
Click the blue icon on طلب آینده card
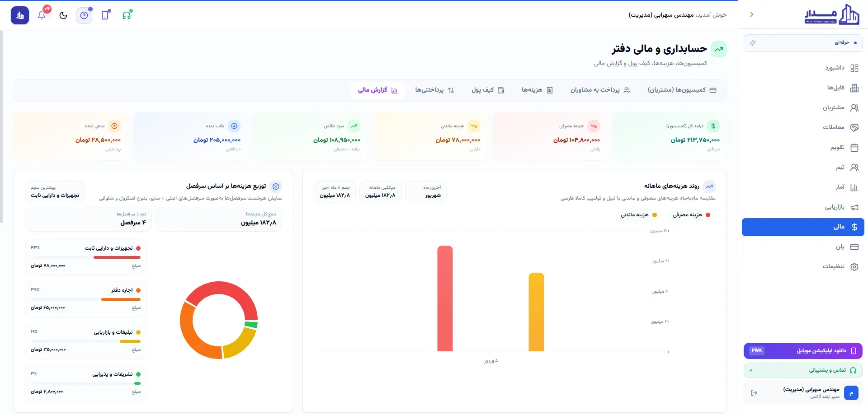click(234, 126)
